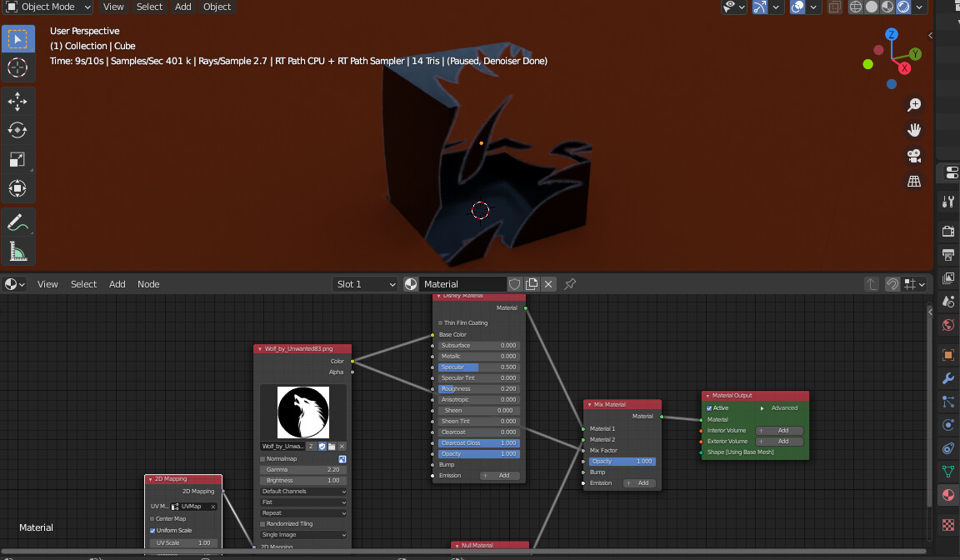This screenshot has height=560, width=960.
Task: Open Object Constraints properties tab
Action: (948, 448)
